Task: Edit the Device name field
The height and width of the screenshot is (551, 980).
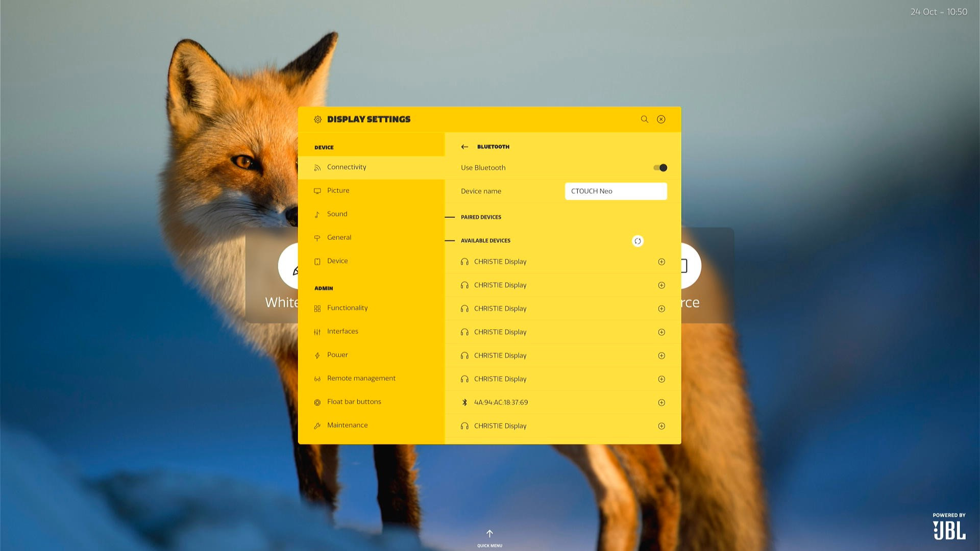Action: 616,191
